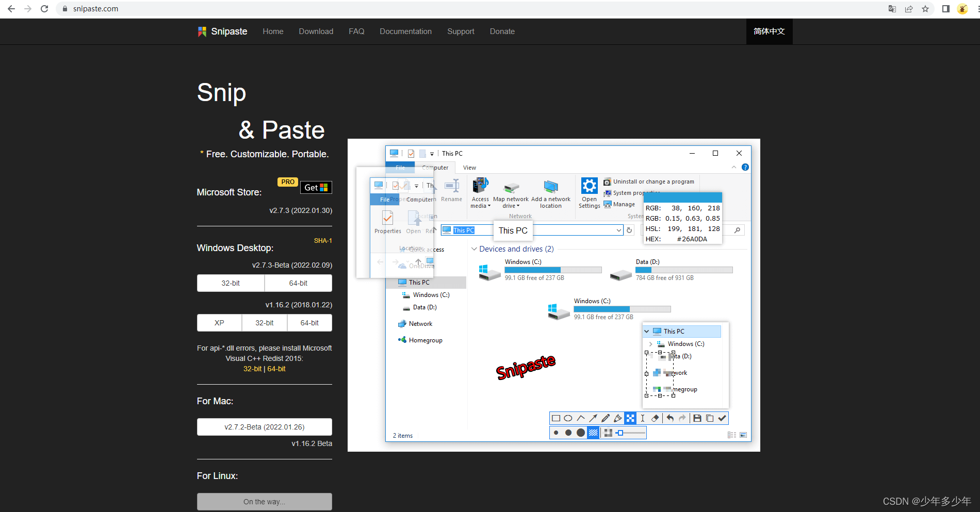This screenshot has height=512, width=980.
Task: Choose the large dot brush size
Action: click(581, 433)
